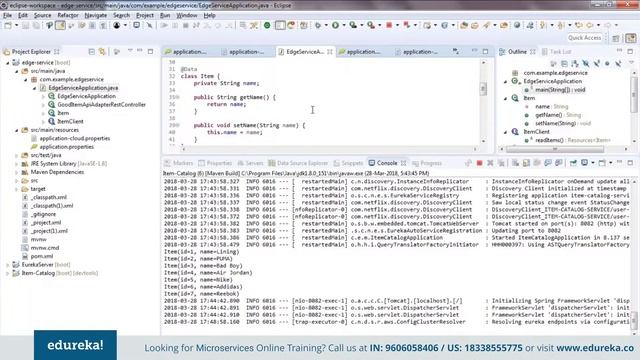Image resolution: width=640 pixels, height=360 pixels.
Task: Open the Navigate menu
Action: 96,16
